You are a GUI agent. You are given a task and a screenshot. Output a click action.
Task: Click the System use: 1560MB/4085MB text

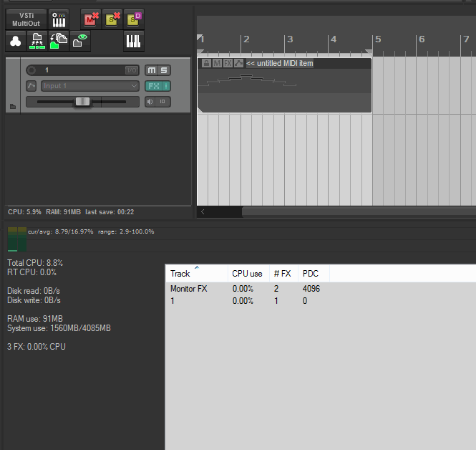(59, 328)
